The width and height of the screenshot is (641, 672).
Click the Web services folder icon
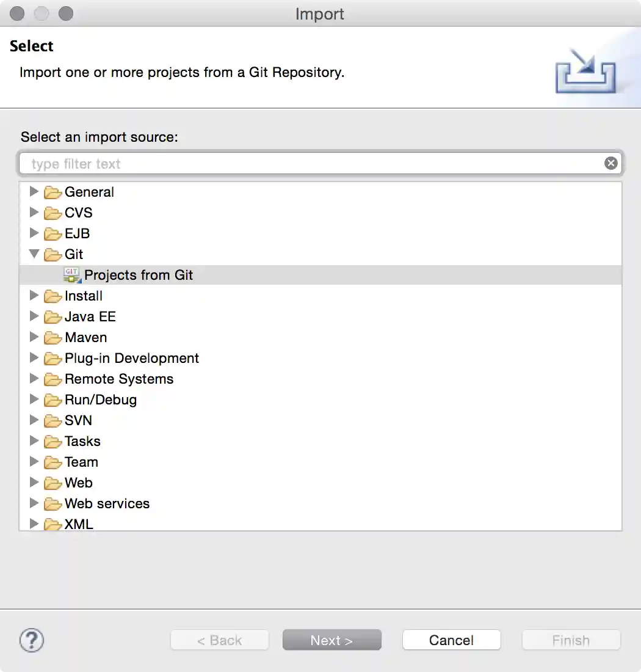click(53, 504)
